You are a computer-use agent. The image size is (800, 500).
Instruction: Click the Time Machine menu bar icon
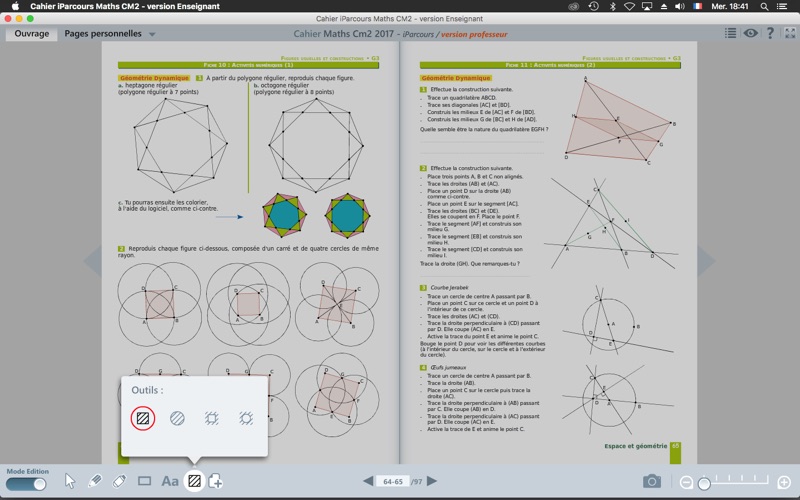click(x=593, y=6)
